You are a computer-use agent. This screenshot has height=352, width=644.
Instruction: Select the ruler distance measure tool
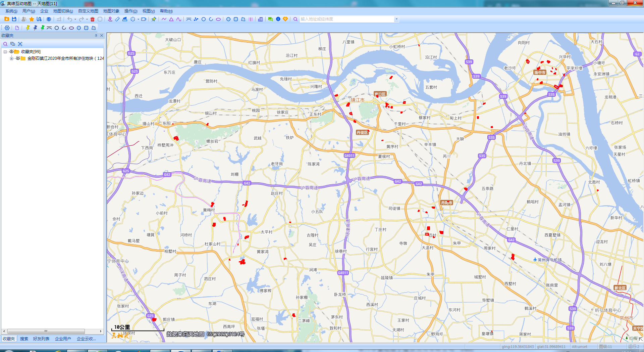[117, 19]
